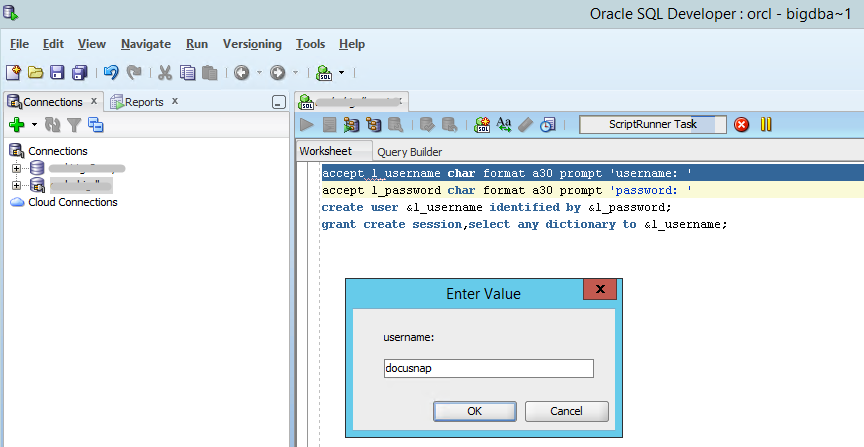This screenshot has width=864, height=447.
Task: Click the Rollback icon
Action: click(x=450, y=125)
